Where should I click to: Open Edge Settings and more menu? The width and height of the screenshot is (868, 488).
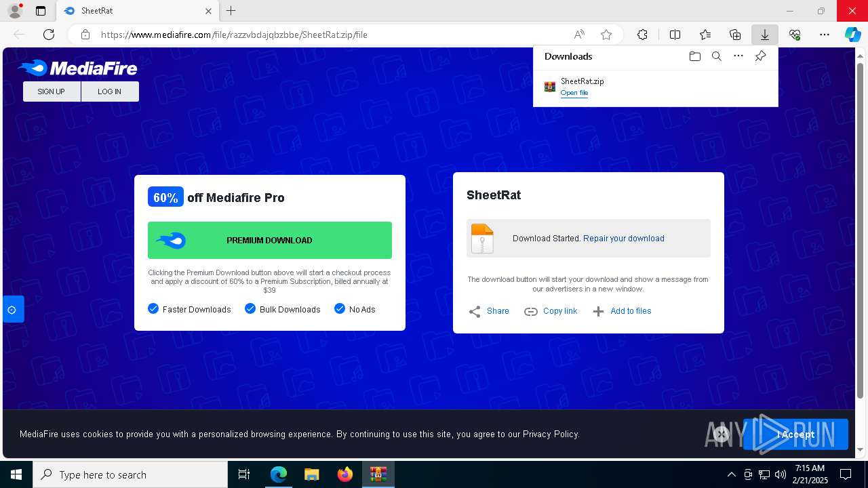click(x=825, y=35)
